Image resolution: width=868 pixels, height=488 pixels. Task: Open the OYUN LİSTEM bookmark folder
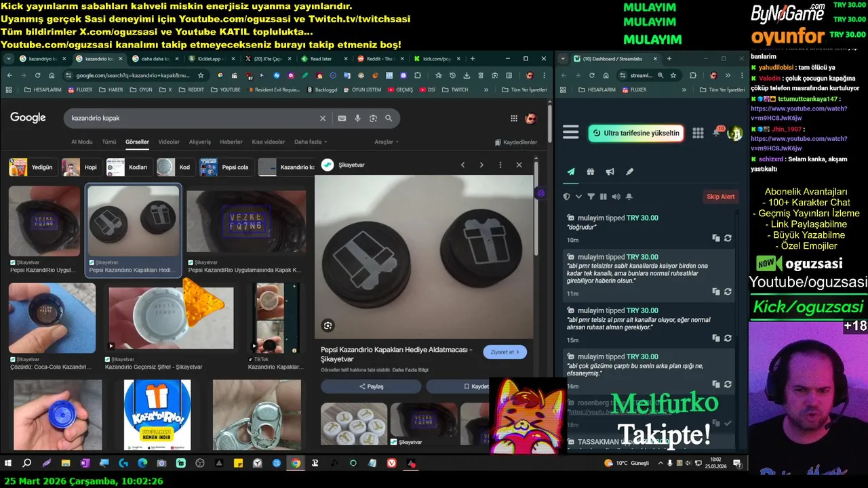pyautogui.click(x=361, y=89)
